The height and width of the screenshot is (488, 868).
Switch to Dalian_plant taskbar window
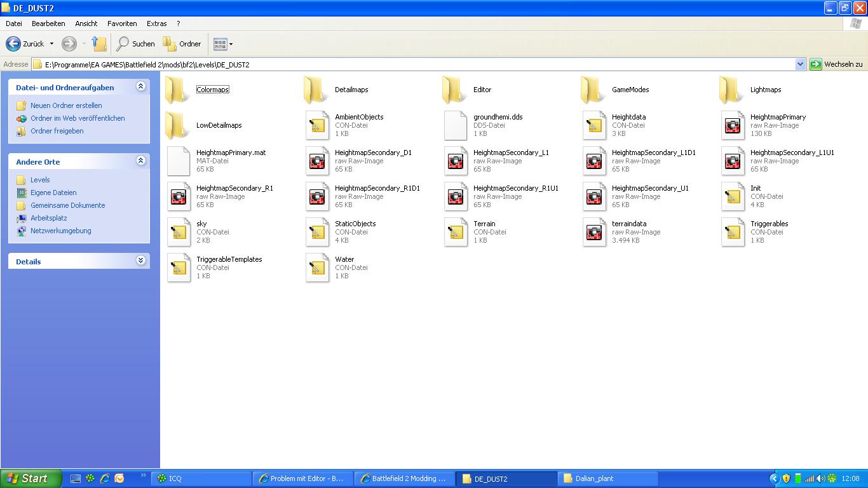[x=607, y=478]
